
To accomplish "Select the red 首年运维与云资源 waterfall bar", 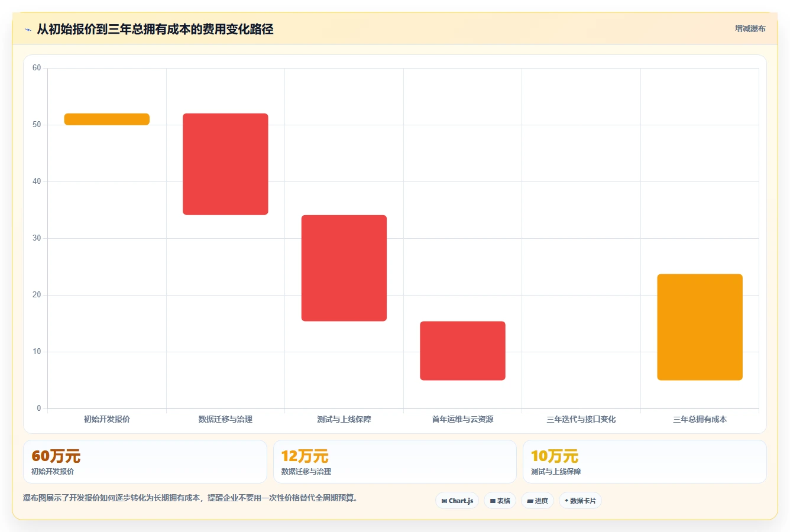I will (x=462, y=351).
